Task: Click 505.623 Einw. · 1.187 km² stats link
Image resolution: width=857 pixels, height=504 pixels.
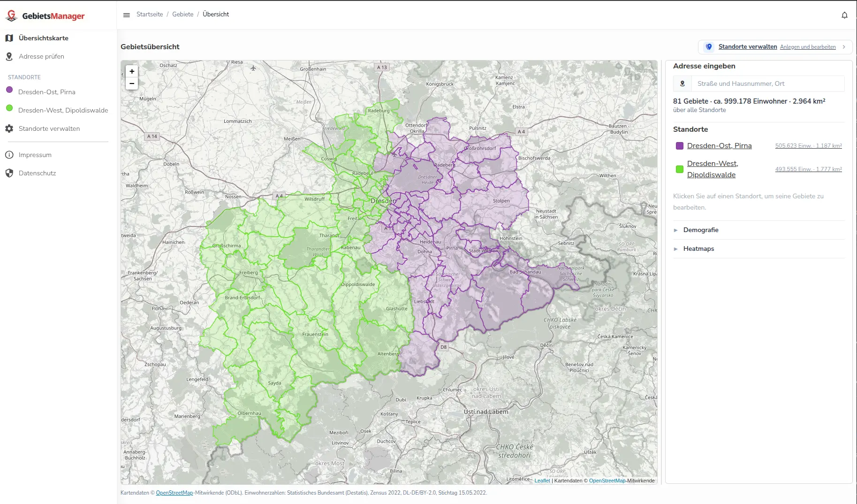Action: tap(808, 146)
